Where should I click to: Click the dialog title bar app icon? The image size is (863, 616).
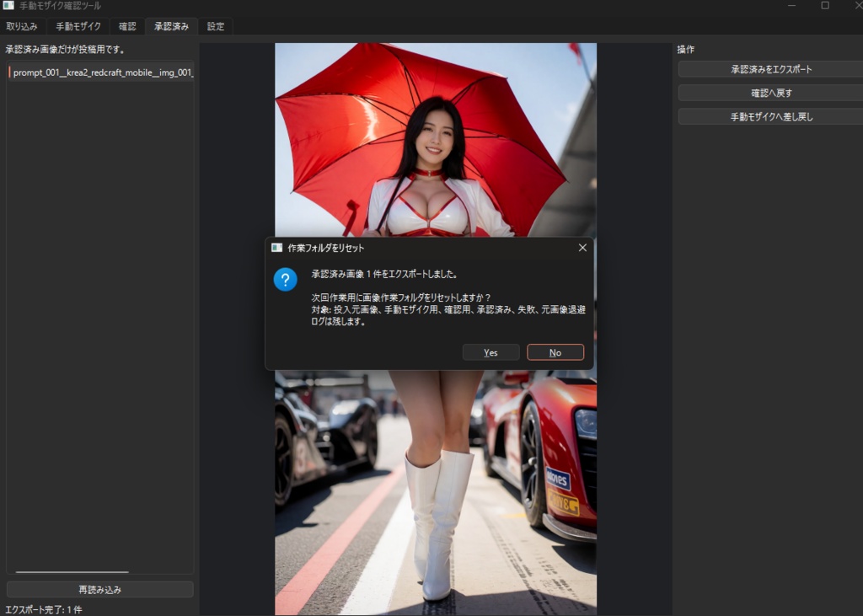point(276,248)
